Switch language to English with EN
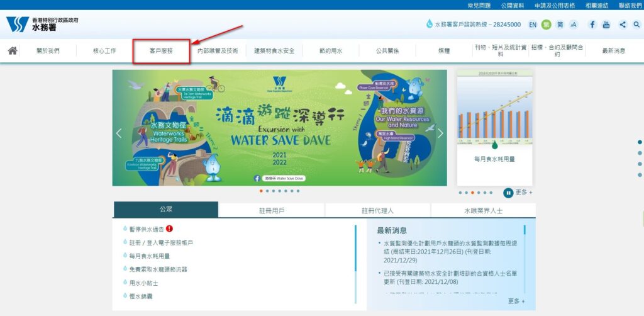Screen dimensions: 644x316 point(533,25)
